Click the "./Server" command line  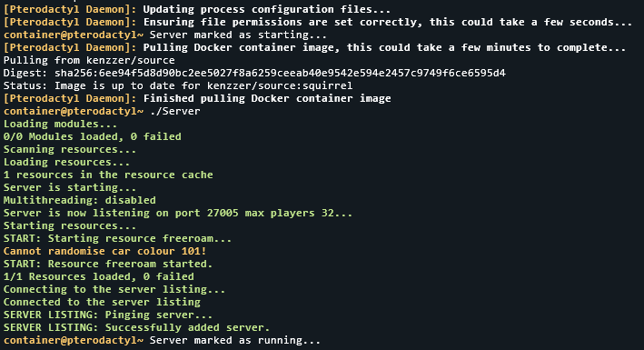[102, 111]
